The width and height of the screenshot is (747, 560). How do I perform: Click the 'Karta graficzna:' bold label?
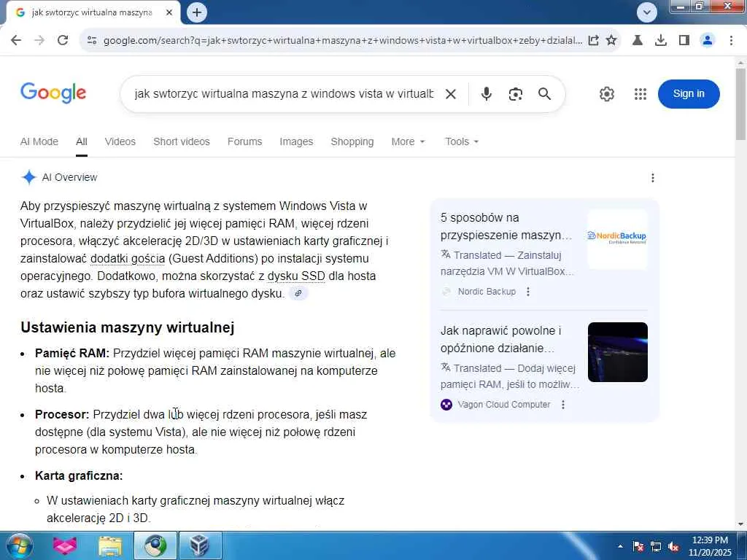[x=79, y=475]
